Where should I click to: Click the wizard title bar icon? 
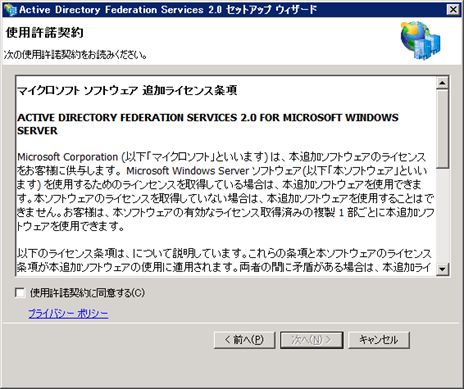click(x=10, y=10)
